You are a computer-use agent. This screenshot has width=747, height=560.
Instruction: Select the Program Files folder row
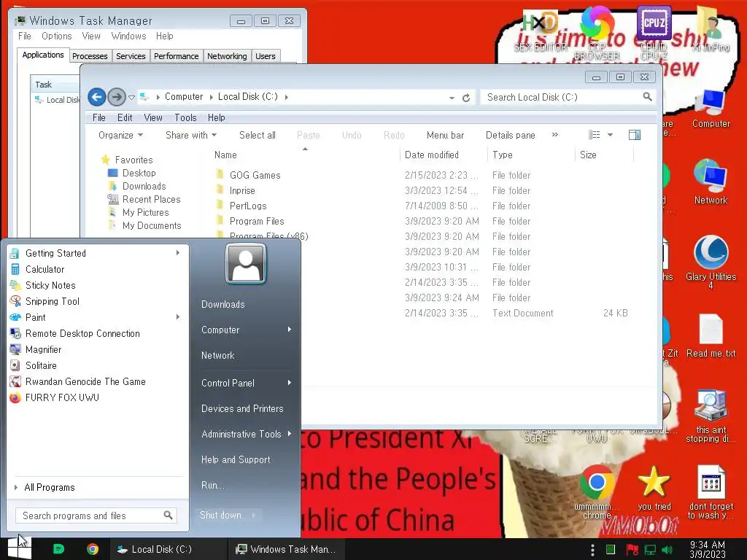257,221
